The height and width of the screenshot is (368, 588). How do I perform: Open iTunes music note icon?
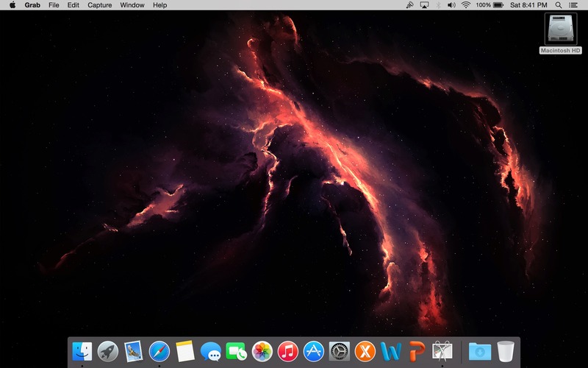coord(287,352)
